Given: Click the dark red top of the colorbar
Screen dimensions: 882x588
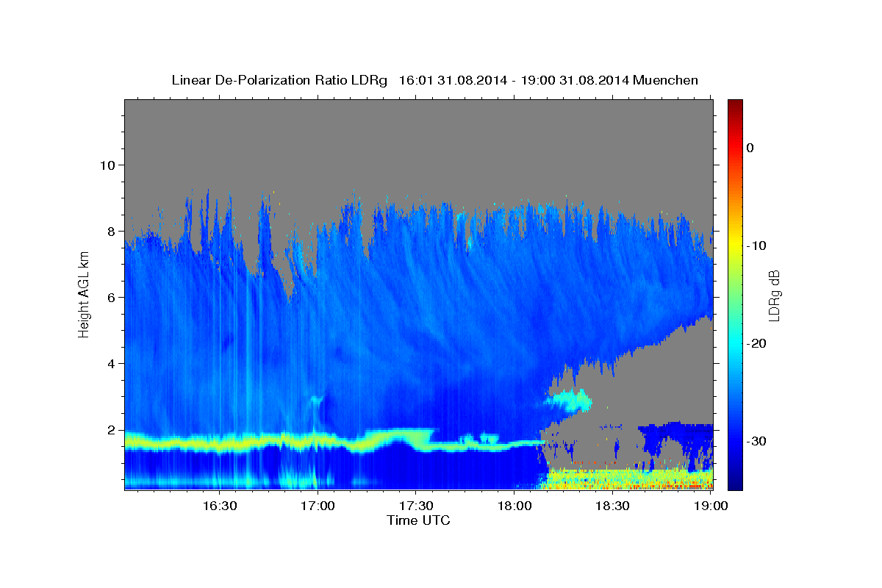Looking at the screenshot, I should 735,107.
